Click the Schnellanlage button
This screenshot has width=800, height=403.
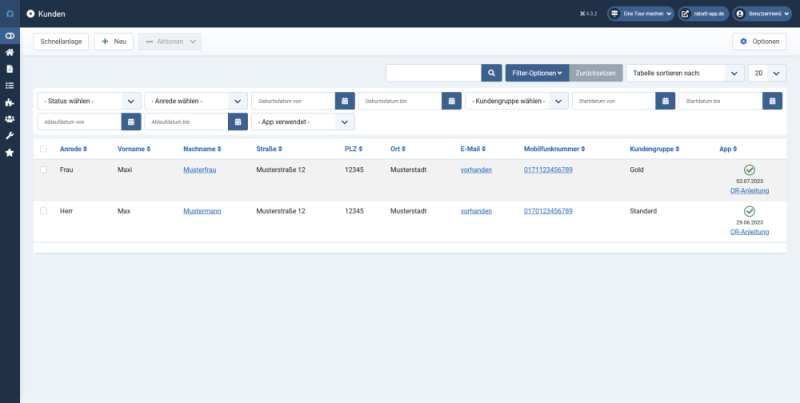coord(61,41)
